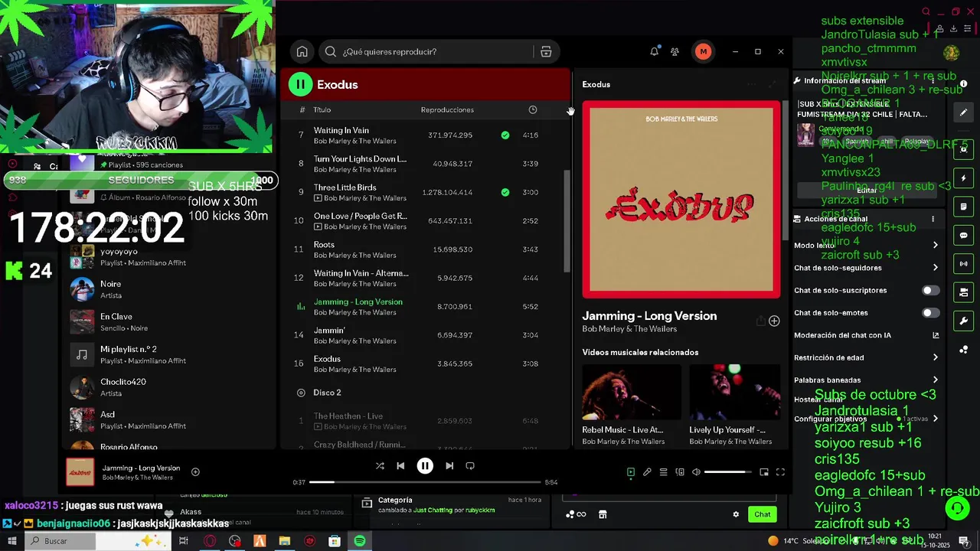Viewport: 980px width, 551px height.
Task: Open Moderación del chat con IA link
Action: point(866,335)
